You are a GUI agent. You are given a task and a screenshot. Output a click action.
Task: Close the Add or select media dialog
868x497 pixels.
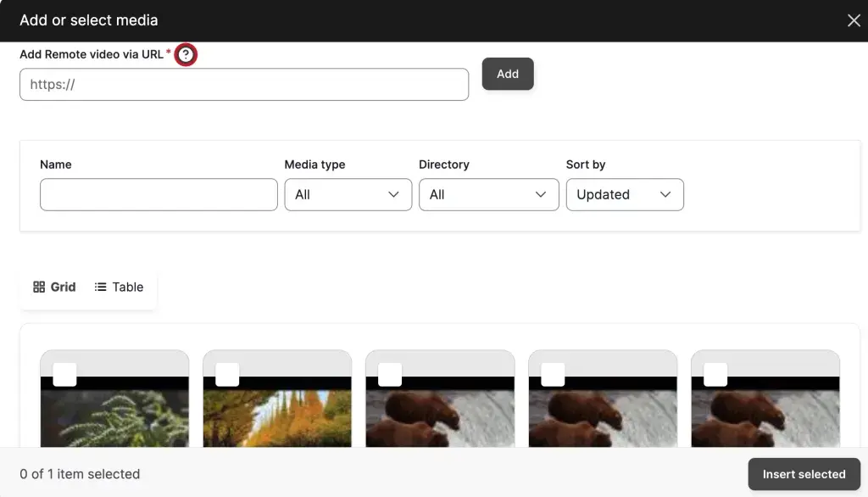[x=854, y=20]
